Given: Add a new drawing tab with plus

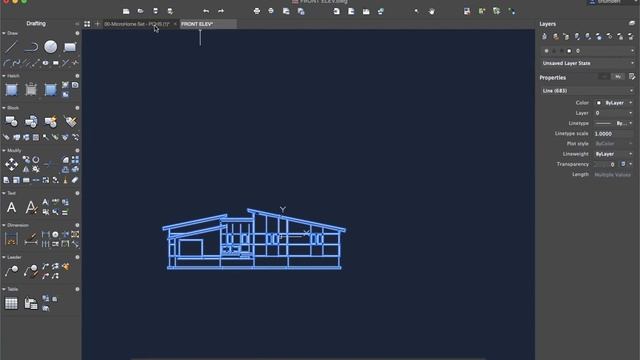Looking at the screenshot, I should click(x=97, y=24).
